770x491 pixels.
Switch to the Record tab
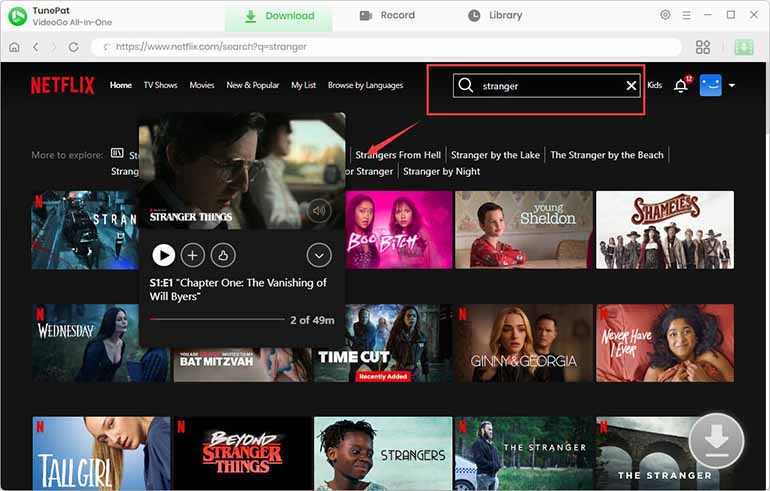pos(386,15)
